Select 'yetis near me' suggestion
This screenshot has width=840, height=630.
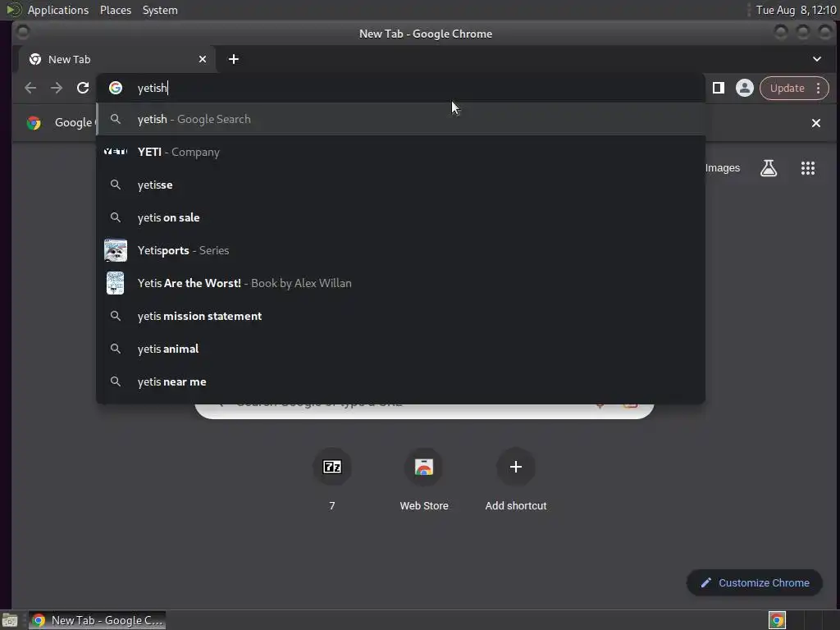(400, 381)
